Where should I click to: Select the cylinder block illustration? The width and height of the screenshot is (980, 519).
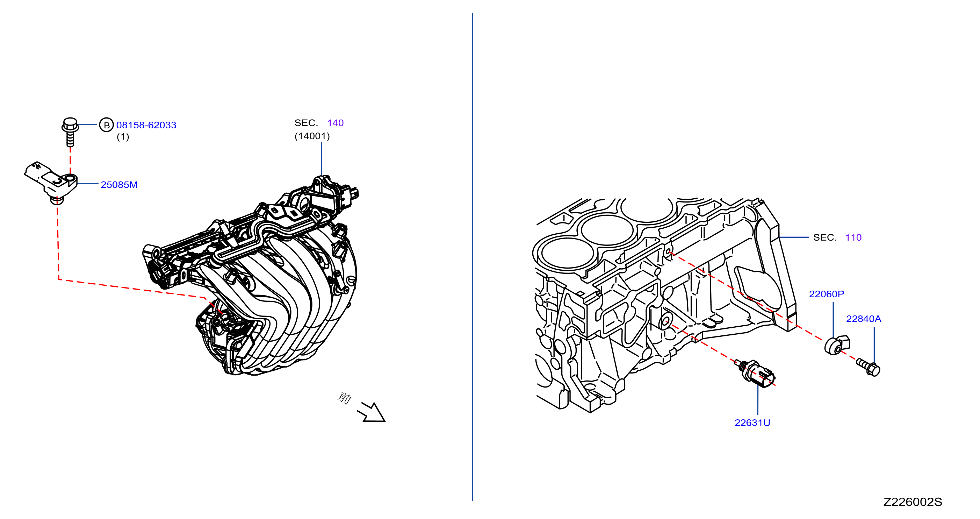point(665,305)
